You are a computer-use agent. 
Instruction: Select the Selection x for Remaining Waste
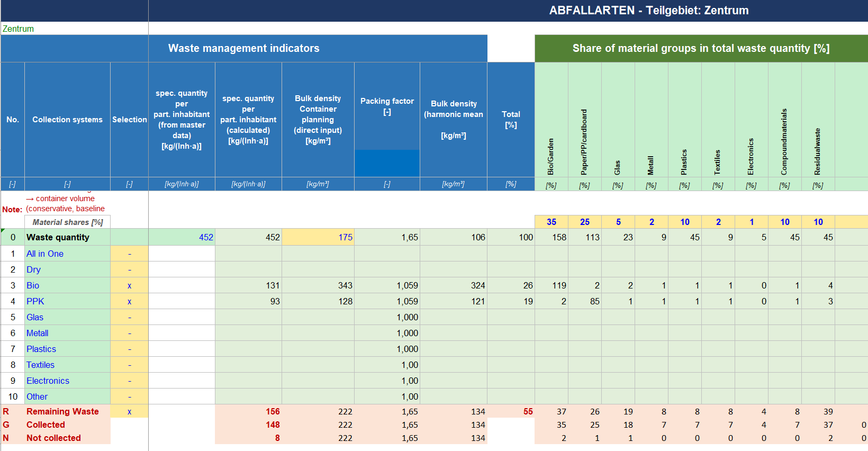pyautogui.click(x=130, y=411)
